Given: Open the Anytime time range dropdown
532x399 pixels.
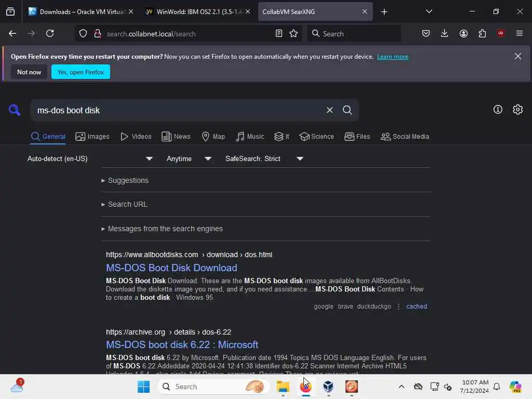Looking at the screenshot, I should pyautogui.click(x=189, y=159).
